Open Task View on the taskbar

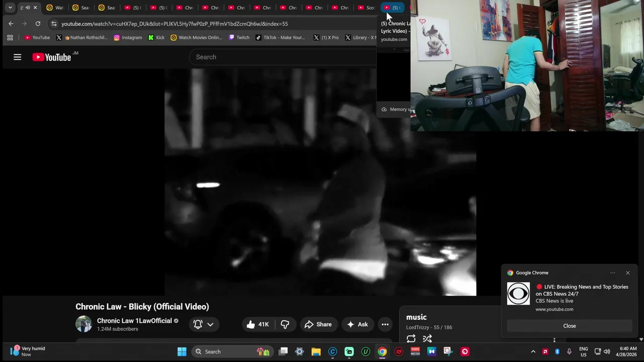tap(283, 351)
